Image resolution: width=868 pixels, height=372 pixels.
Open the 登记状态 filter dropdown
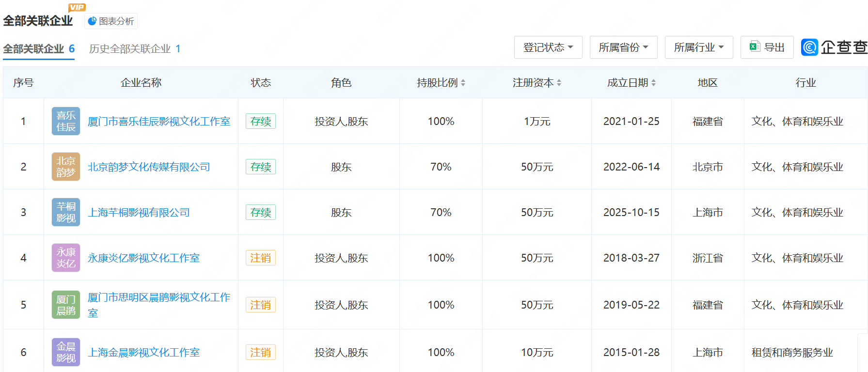(x=548, y=47)
